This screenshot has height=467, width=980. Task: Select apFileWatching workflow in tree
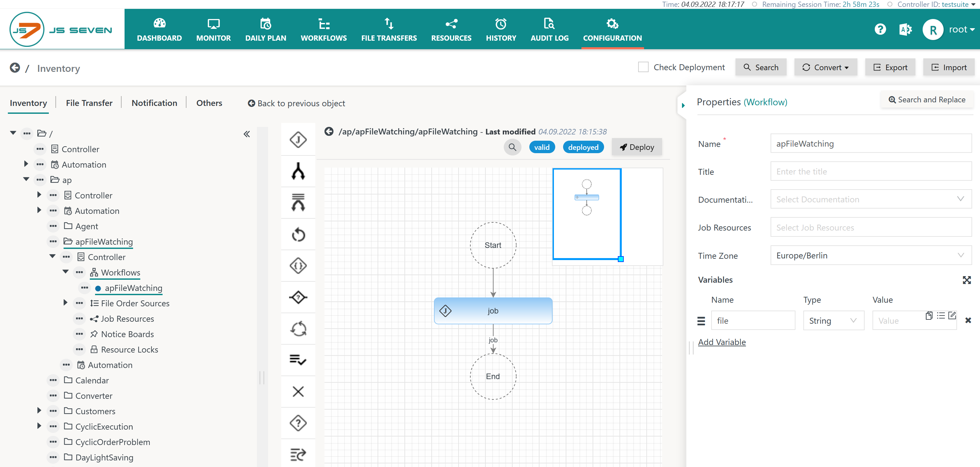click(x=133, y=288)
